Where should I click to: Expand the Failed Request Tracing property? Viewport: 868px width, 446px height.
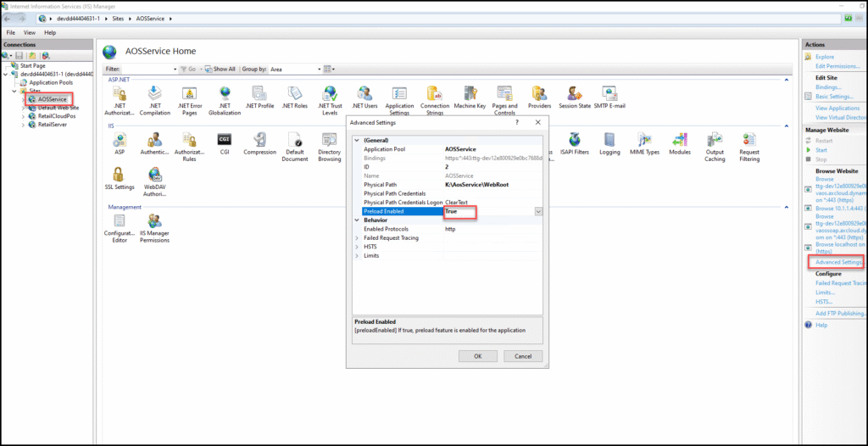point(357,237)
